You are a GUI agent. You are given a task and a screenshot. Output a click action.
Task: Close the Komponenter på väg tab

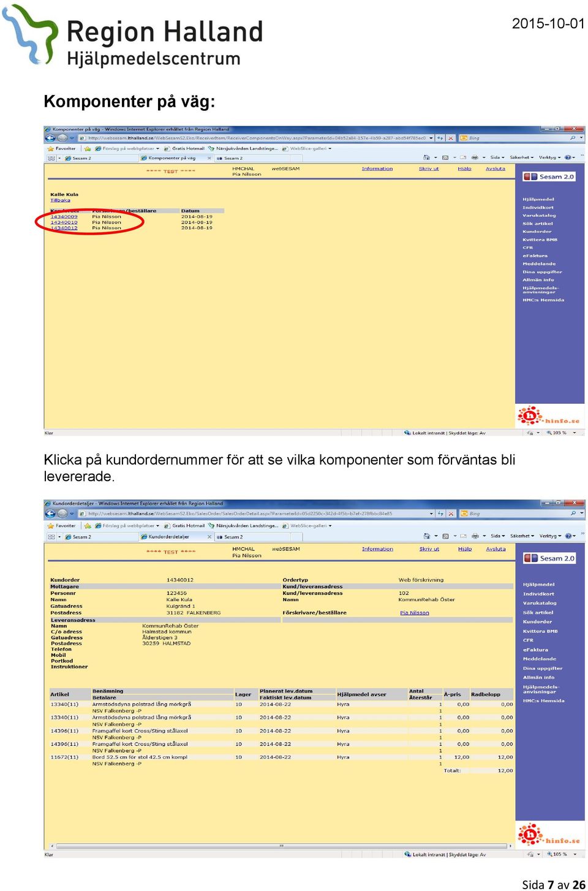(209, 158)
